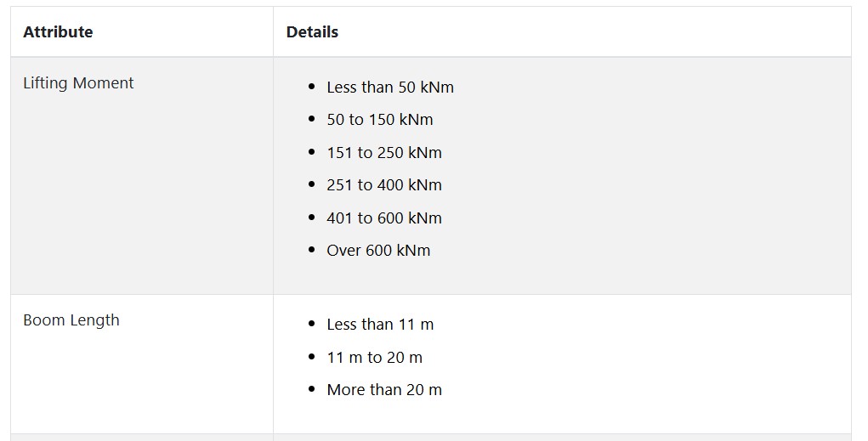Select the '401 to 600 kNm' entry
Screen dimensions: 868x441
tap(384, 218)
